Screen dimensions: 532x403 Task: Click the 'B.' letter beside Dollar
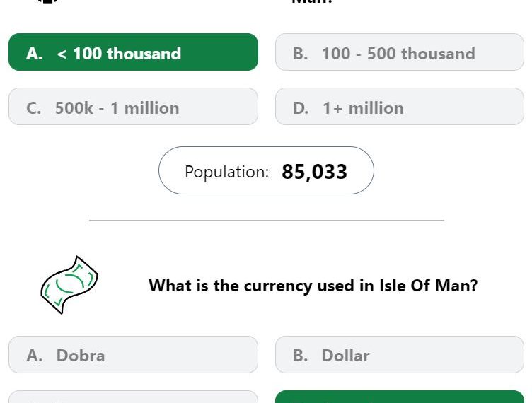click(301, 356)
